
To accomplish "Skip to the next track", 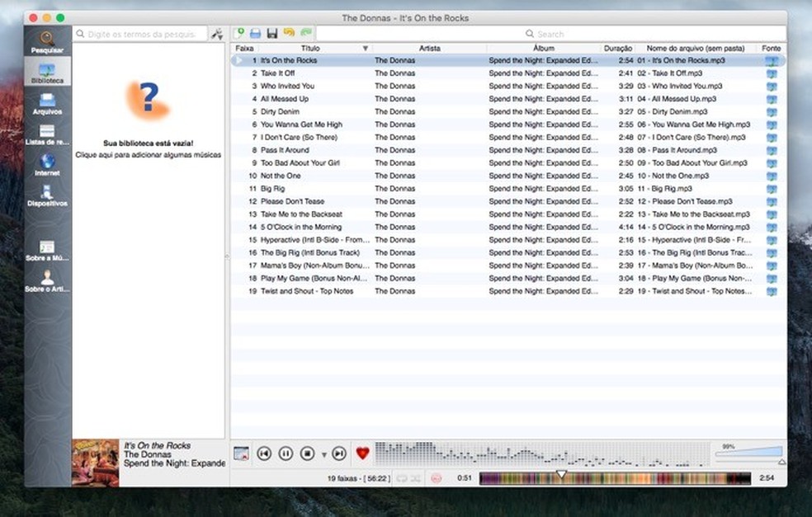I will [338, 454].
